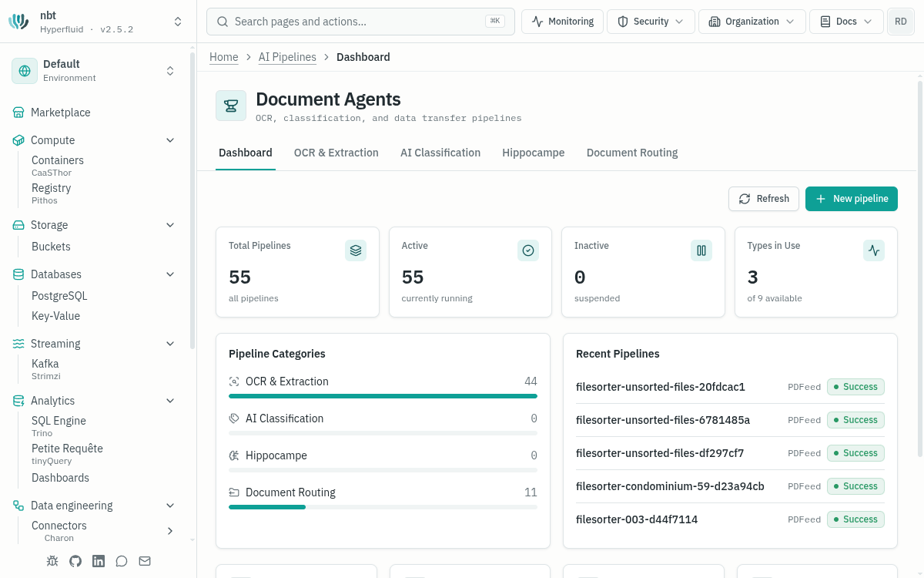Screen dimensions: 924x578
Task: Go to Home in the breadcrumb
Action: (224, 57)
